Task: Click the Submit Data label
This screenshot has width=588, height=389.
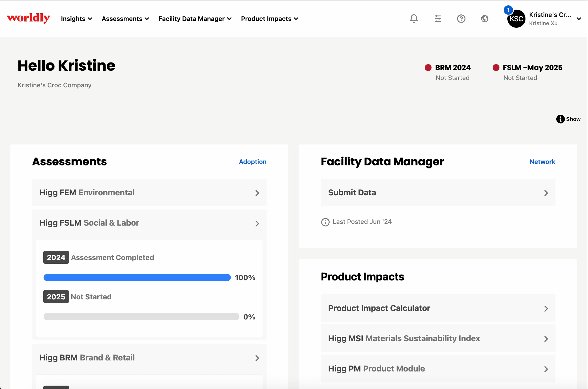Action: tap(352, 193)
